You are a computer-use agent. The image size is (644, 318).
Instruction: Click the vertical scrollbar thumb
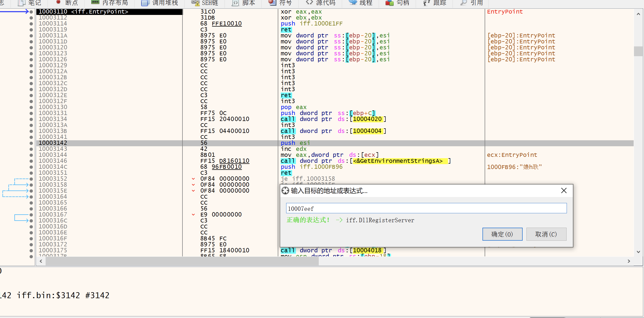(x=638, y=51)
